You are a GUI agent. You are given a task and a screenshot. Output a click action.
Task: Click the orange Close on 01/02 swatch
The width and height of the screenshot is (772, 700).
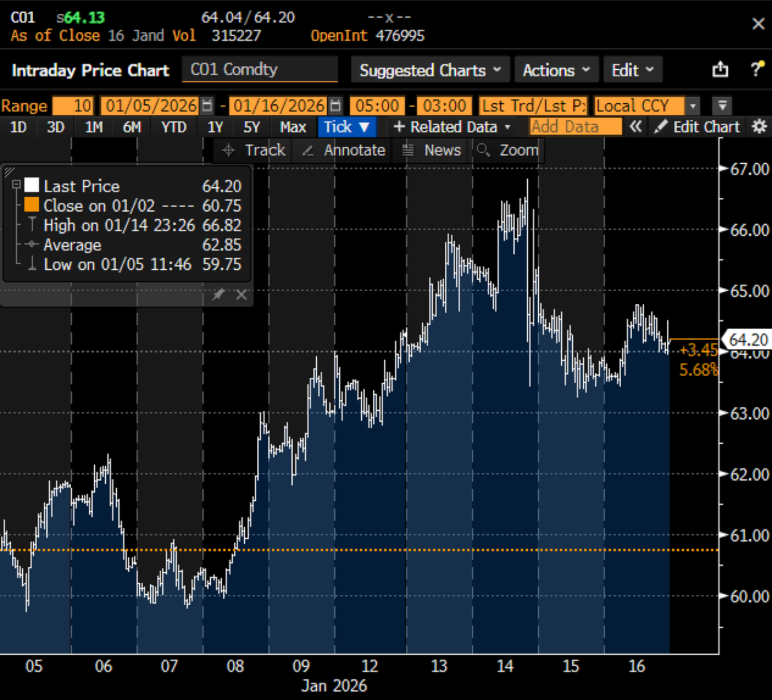click(x=32, y=206)
